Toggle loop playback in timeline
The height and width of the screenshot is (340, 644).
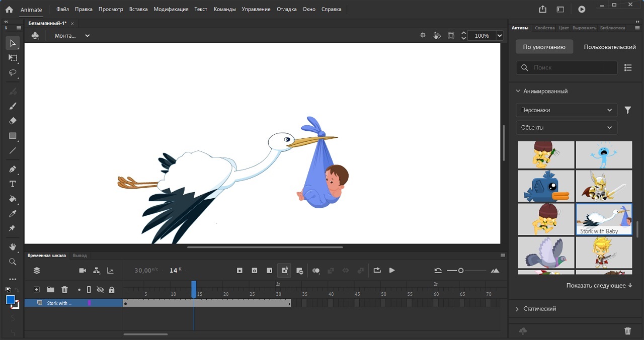(x=377, y=271)
